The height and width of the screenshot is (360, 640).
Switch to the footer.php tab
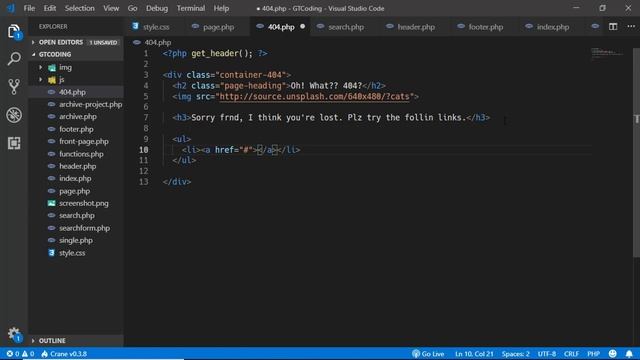tap(486, 27)
